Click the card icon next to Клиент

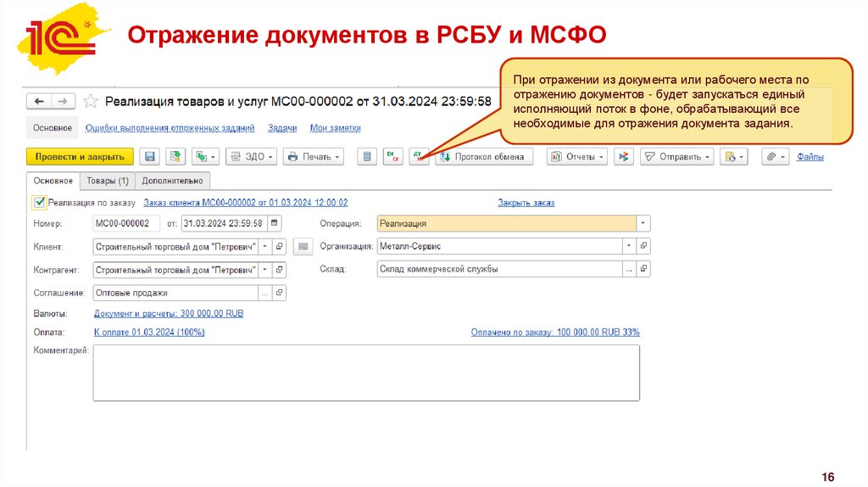pyautogui.click(x=303, y=247)
